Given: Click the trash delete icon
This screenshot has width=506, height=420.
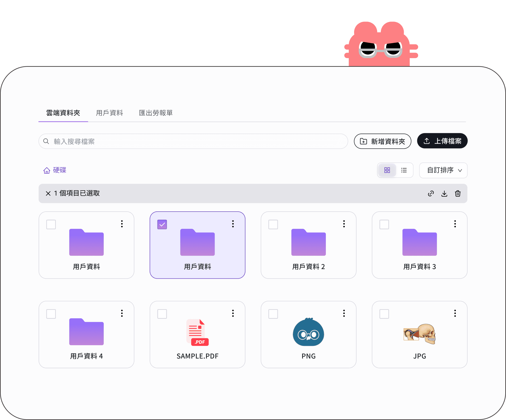Looking at the screenshot, I should [x=458, y=193].
